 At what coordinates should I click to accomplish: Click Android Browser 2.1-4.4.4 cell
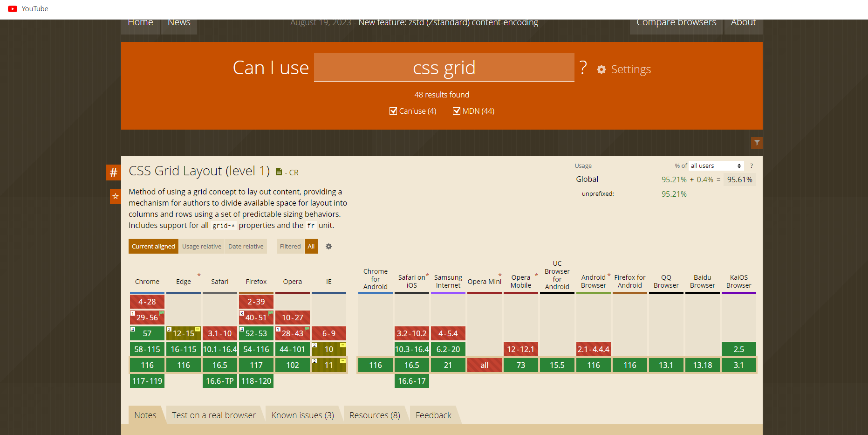(594, 349)
